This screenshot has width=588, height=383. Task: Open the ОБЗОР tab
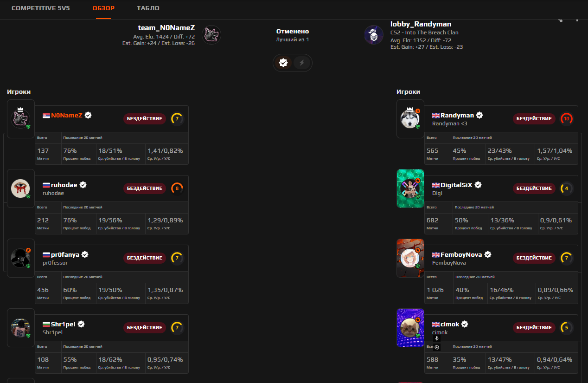point(103,8)
